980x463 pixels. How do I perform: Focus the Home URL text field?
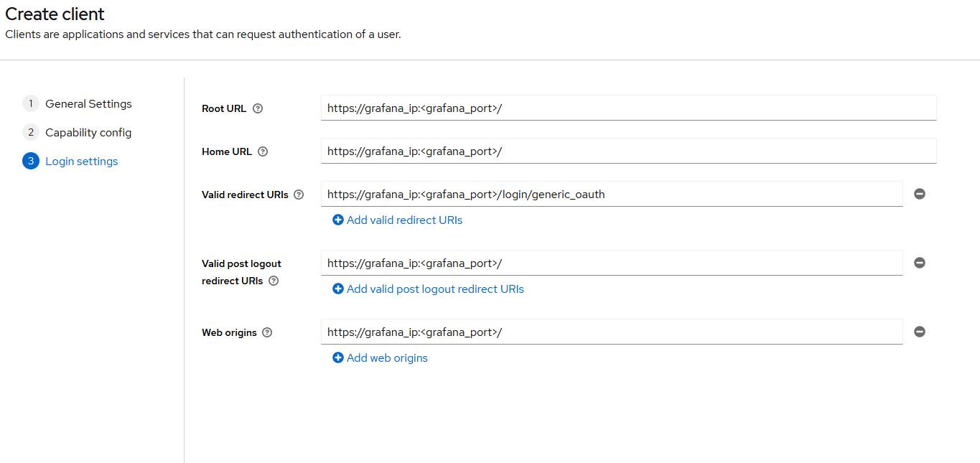pos(628,151)
